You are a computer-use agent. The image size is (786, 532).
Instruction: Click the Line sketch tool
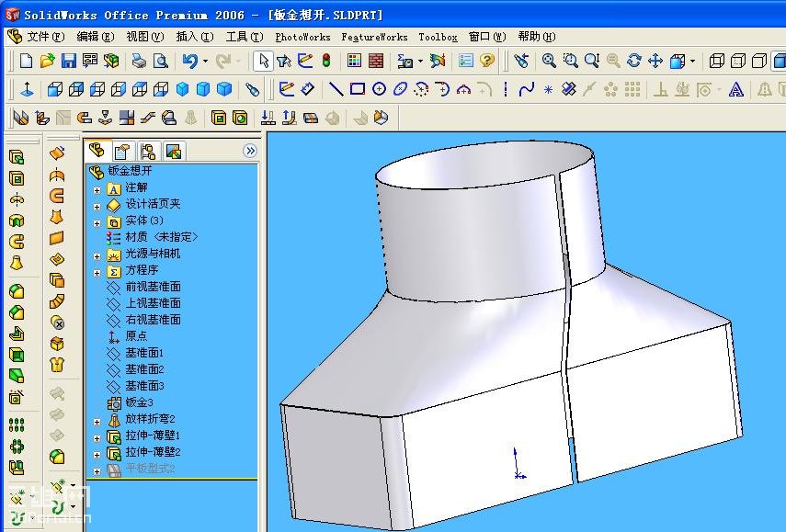pyautogui.click(x=336, y=90)
